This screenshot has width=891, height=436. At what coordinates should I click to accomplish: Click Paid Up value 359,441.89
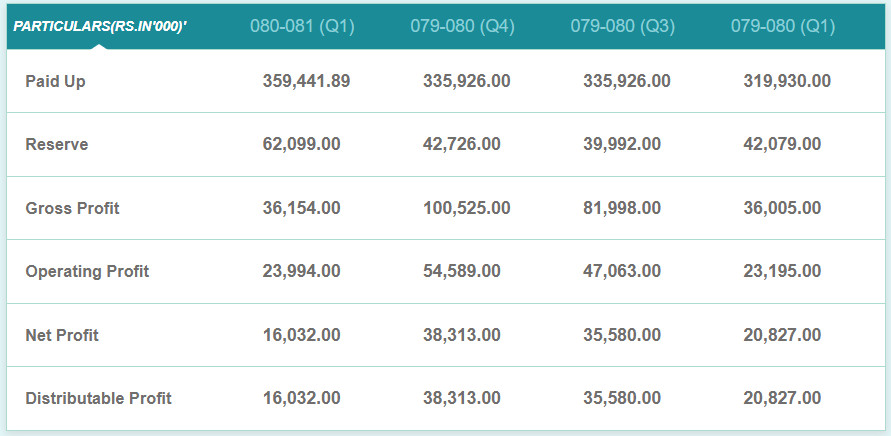pos(306,81)
